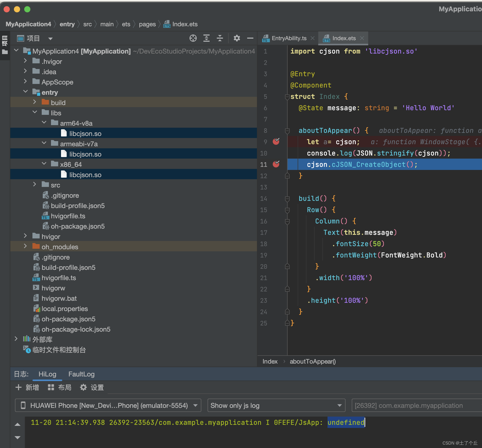Viewport: 482px width, 448px height.
Task: Hide the project panel with minus icon
Action: (x=250, y=38)
